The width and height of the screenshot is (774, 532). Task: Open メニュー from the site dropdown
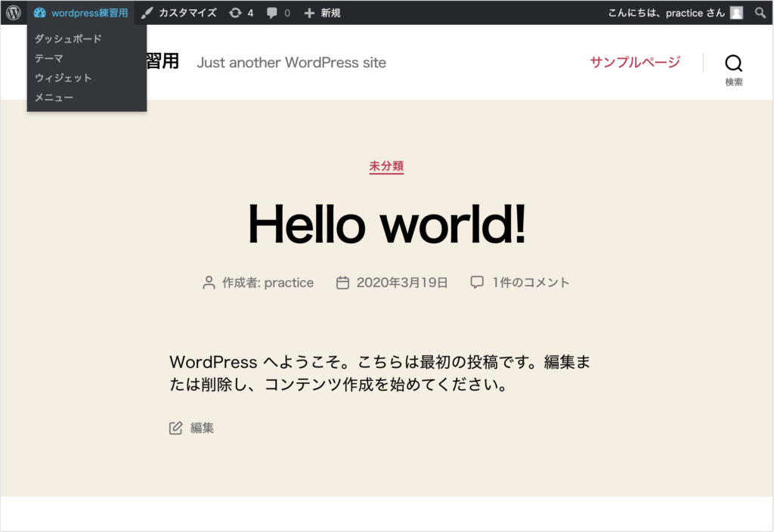[x=54, y=97]
